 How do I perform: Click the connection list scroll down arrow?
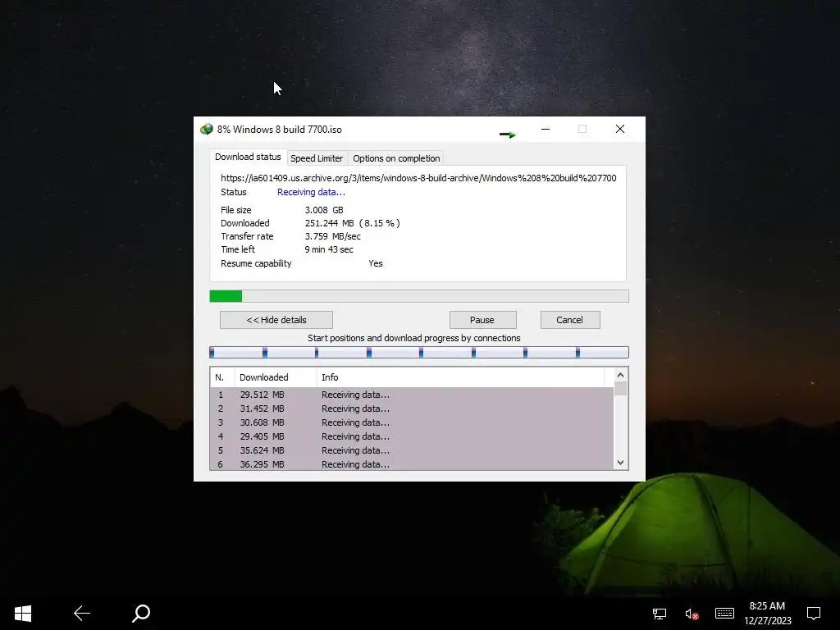620,463
